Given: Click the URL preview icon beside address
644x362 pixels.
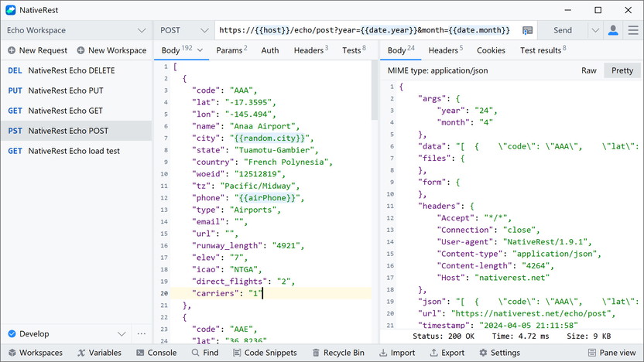Looking at the screenshot, I should (x=527, y=30).
